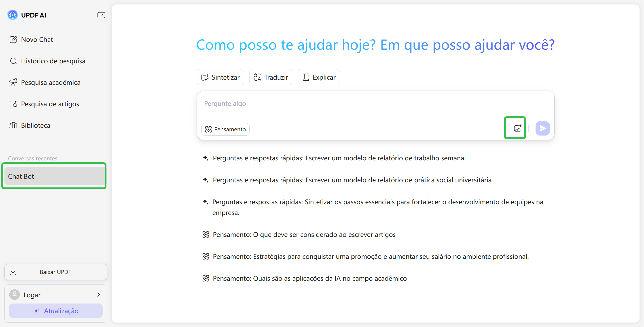
Task: Click the Sintetizar button
Action: coord(220,77)
